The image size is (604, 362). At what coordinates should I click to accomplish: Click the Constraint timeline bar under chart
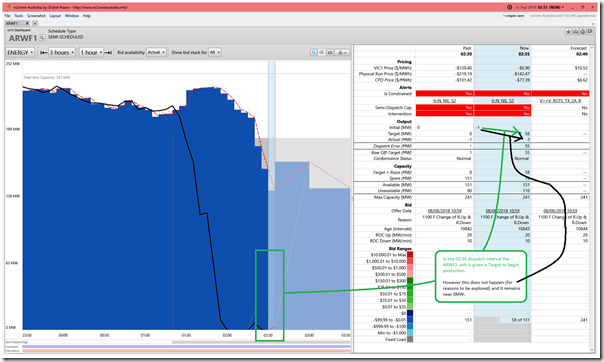pos(186,347)
